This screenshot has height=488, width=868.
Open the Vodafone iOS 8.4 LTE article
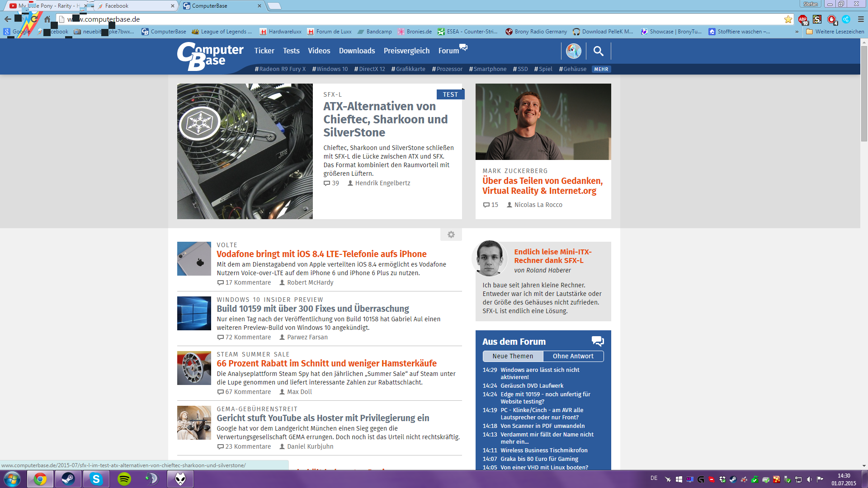pyautogui.click(x=321, y=254)
